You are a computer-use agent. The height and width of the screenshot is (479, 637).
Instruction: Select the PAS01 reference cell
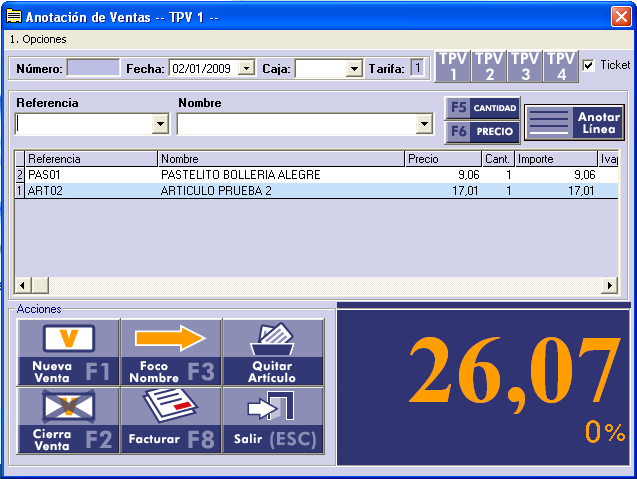[x=91, y=175]
